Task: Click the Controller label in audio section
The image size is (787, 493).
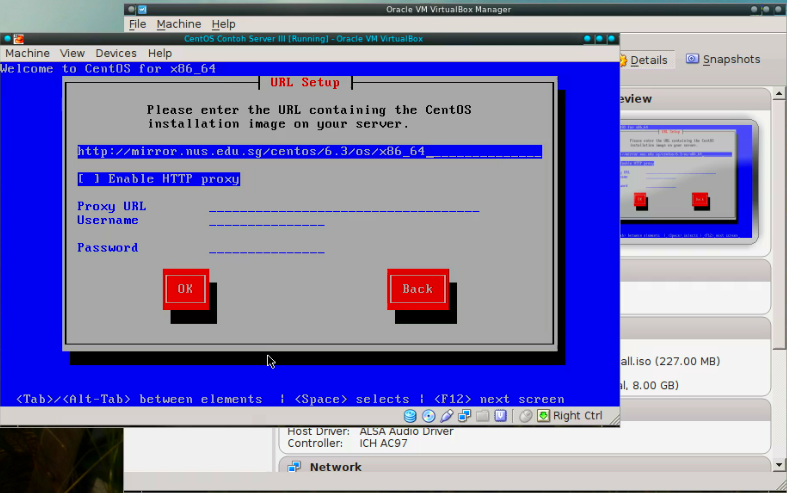Action: point(315,443)
